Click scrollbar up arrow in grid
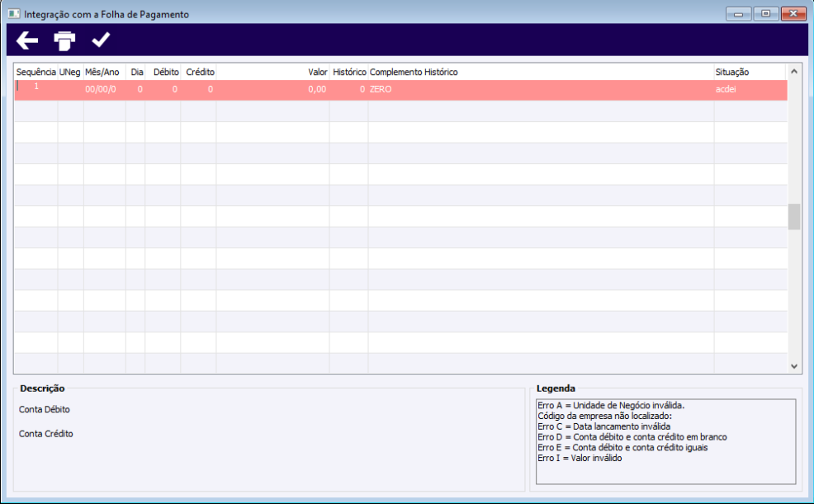Image resolution: width=814 pixels, height=504 pixels. pyautogui.click(x=793, y=72)
